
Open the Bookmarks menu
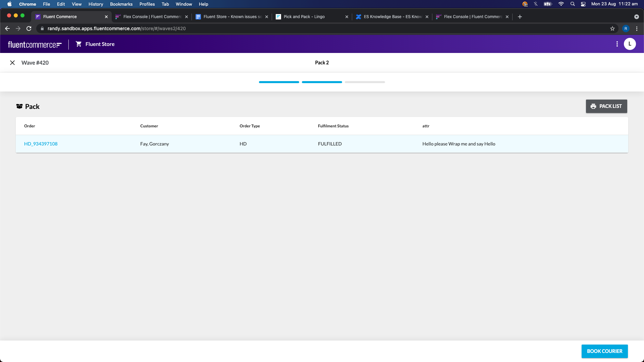121,4
